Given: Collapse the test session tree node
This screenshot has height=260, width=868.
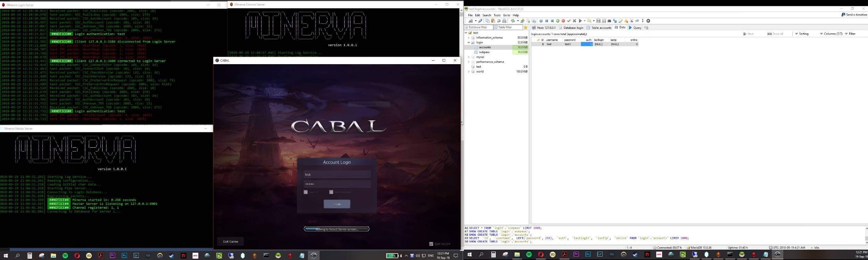Looking at the screenshot, I should coord(466,33).
